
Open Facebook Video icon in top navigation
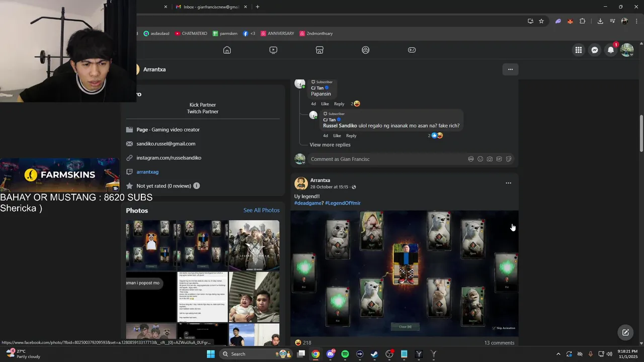[x=273, y=50]
